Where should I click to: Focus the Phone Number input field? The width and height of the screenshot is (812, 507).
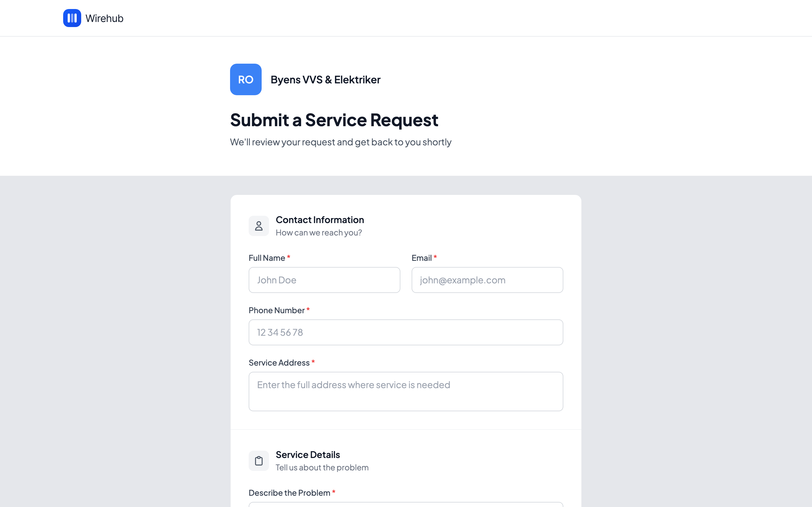[406, 332]
